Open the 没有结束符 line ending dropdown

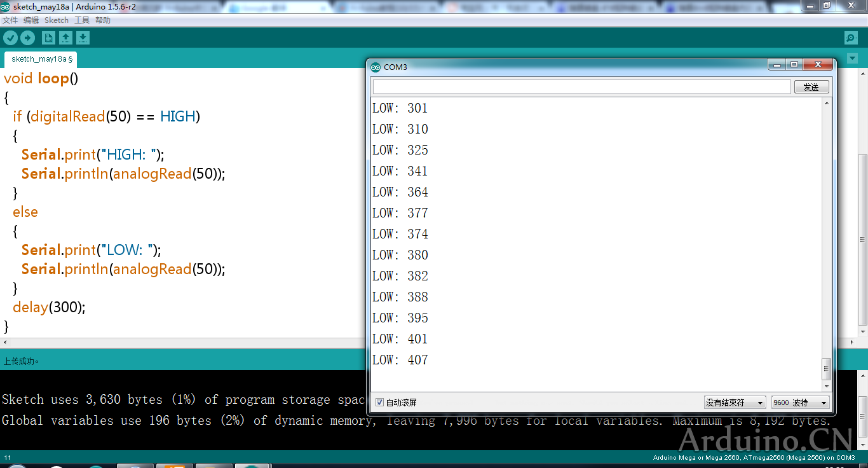[735, 403]
